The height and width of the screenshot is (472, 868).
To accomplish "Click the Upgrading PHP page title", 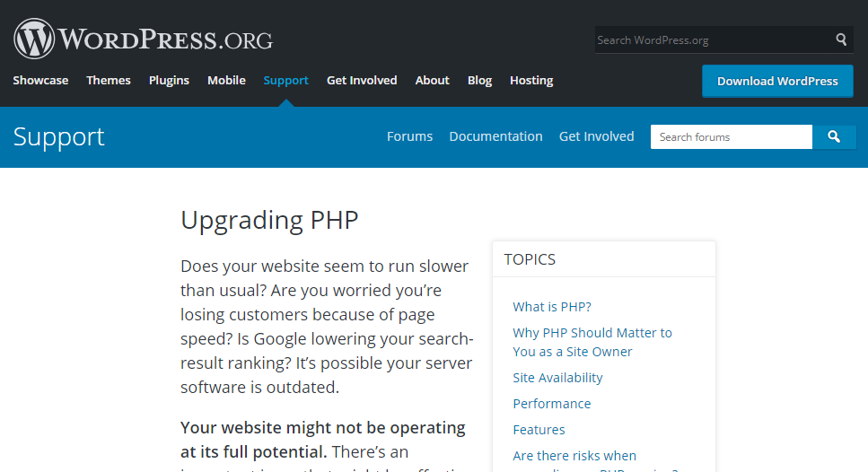I will point(269,220).
